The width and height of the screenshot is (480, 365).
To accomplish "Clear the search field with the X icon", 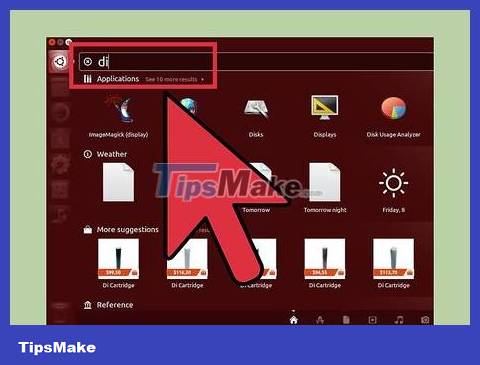I will point(88,62).
